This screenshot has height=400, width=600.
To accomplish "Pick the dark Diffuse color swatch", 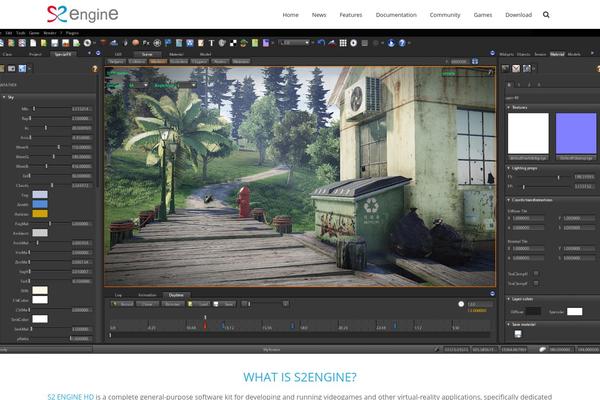I will tap(533, 311).
